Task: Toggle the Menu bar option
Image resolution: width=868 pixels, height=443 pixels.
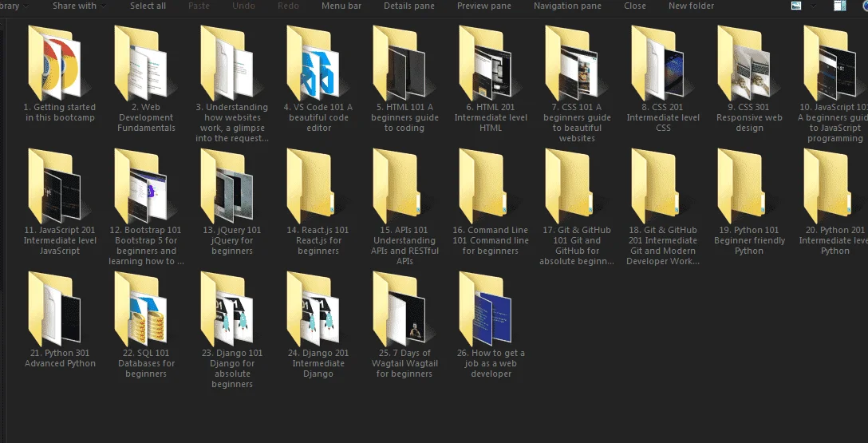Action: click(341, 6)
